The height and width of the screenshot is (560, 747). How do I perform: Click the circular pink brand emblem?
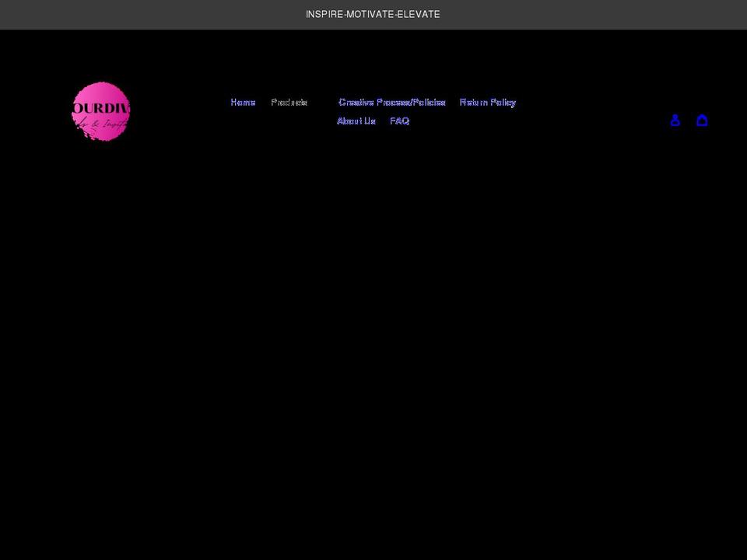[101, 111]
